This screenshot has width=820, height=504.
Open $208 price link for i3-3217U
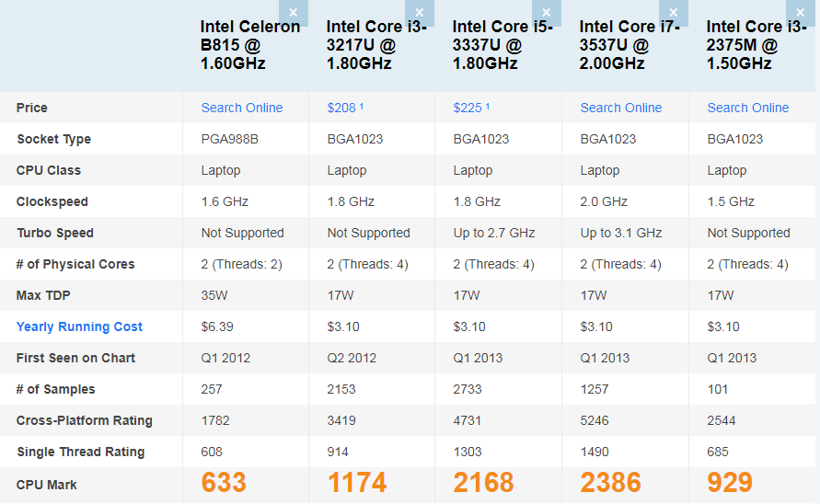pyautogui.click(x=342, y=108)
